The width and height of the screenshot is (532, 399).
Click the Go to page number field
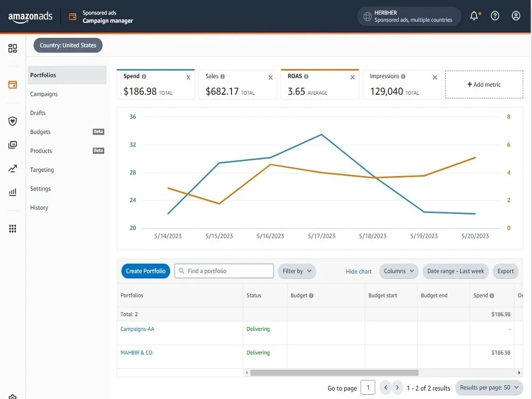tap(368, 387)
